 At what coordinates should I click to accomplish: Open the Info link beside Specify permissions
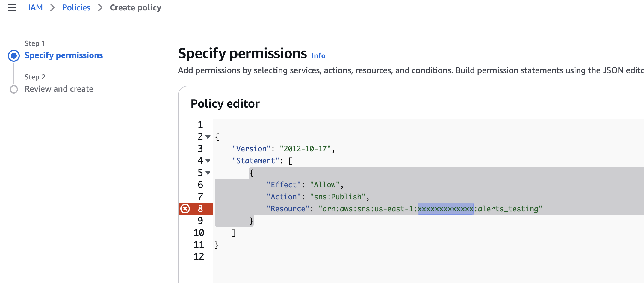318,56
